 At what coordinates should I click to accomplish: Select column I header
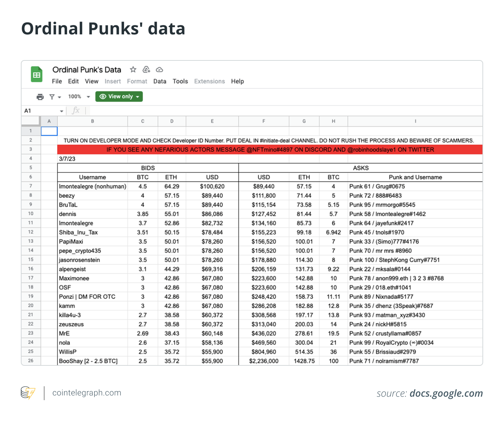point(415,121)
